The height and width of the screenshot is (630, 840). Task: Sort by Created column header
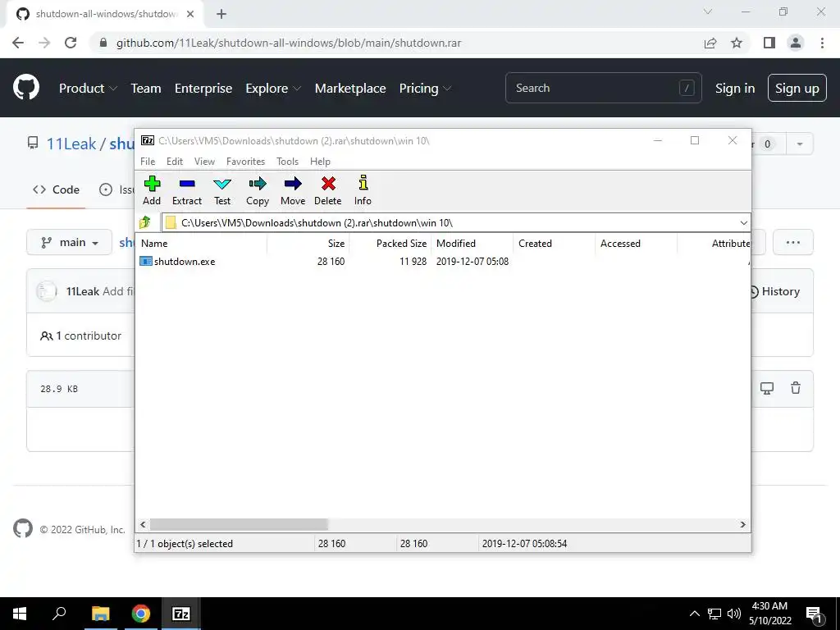click(x=554, y=243)
